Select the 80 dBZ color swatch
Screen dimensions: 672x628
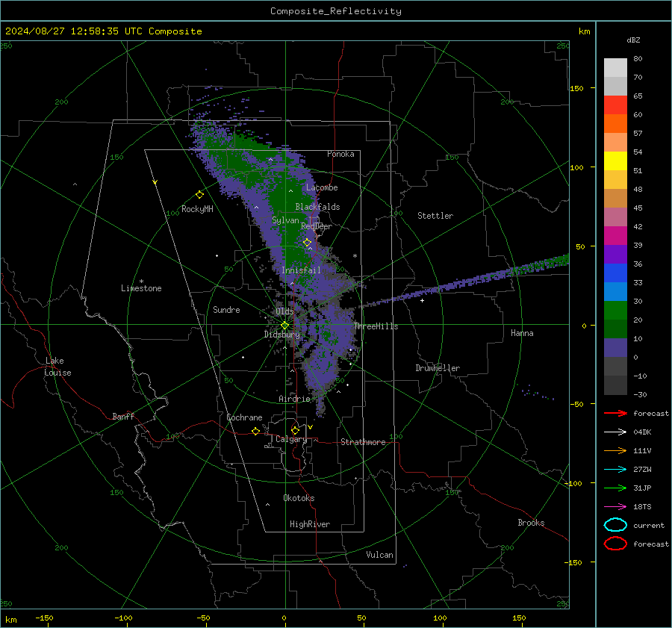tap(615, 67)
